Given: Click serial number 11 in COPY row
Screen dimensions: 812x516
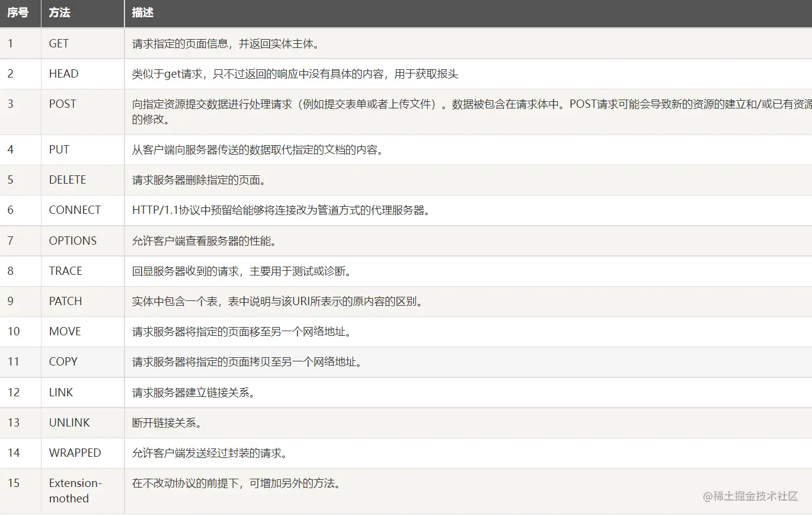Looking at the screenshot, I should 14,361.
